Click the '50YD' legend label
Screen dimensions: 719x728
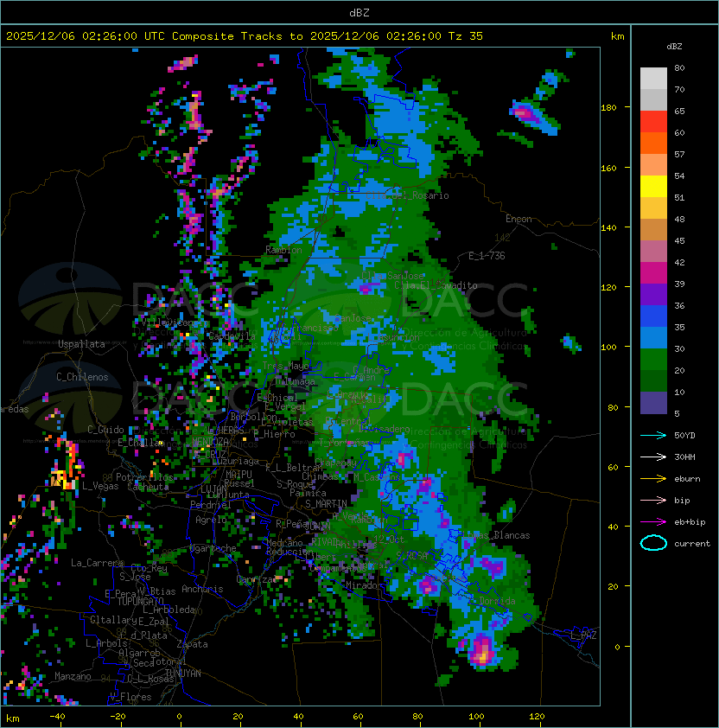coord(684,435)
